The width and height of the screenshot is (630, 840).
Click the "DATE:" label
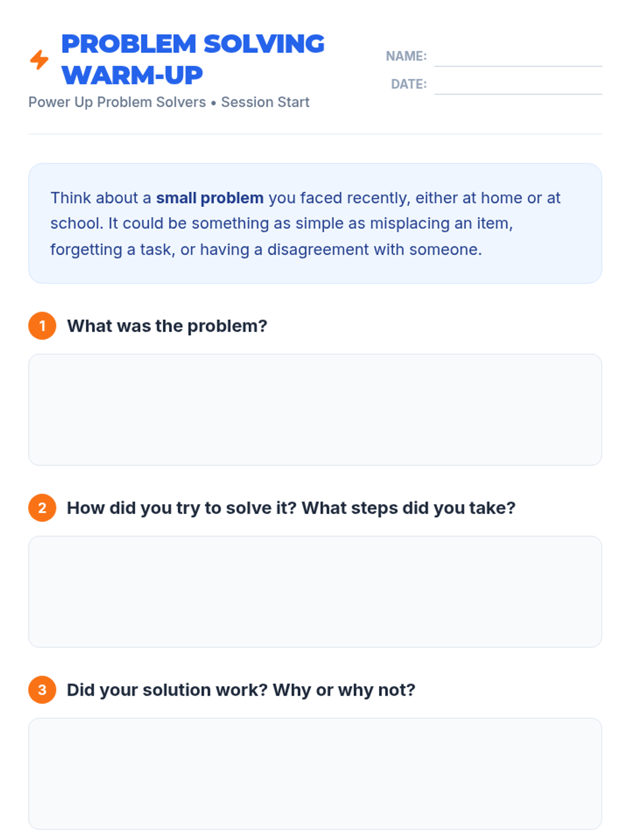tap(408, 85)
